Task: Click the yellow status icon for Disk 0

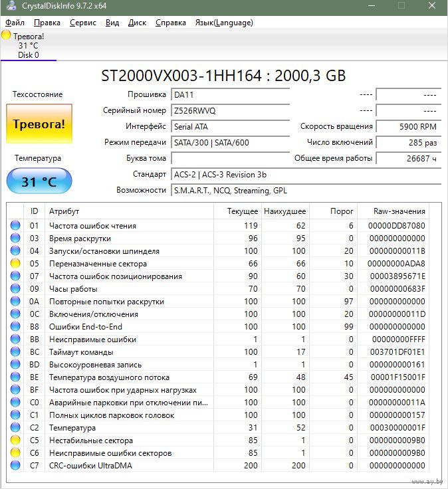Action: pyautogui.click(x=7, y=35)
